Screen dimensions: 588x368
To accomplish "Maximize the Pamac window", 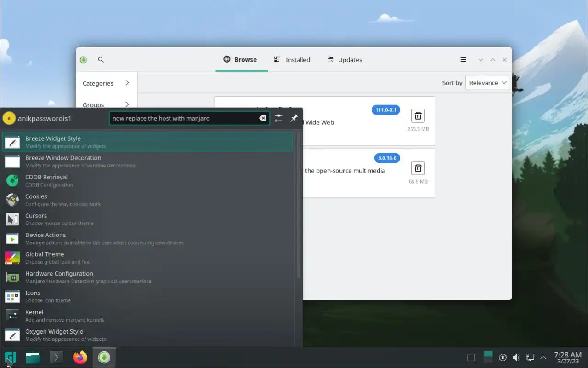I will point(492,60).
